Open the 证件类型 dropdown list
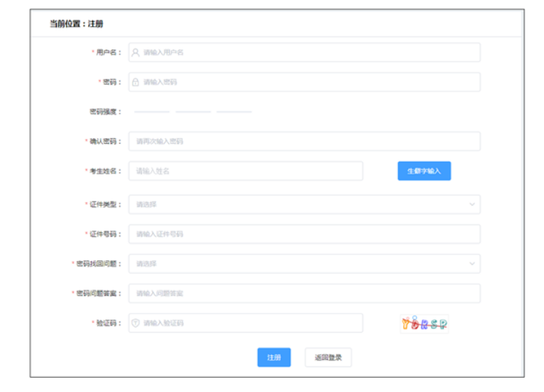This screenshot has height=392, width=544. pyautogui.click(x=303, y=204)
